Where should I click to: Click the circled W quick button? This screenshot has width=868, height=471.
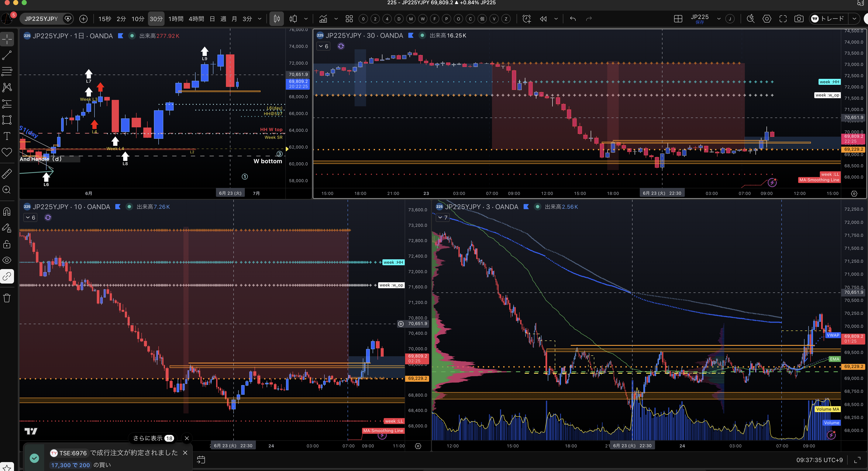pyautogui.click(x=423, y=19)
